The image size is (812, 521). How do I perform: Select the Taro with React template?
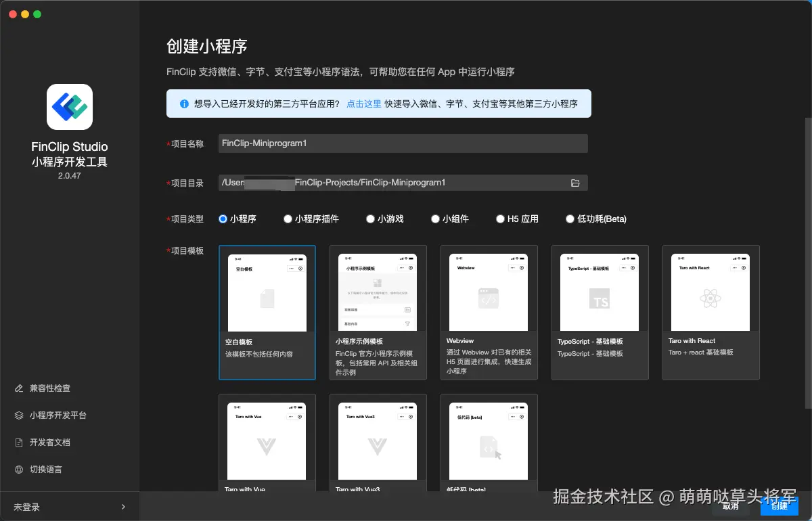(x=710, y=311)
